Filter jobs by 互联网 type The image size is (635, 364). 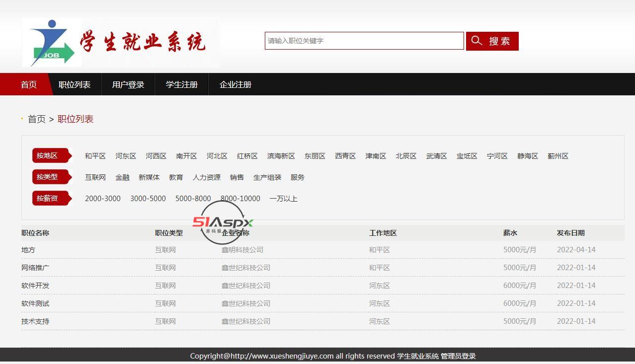[95, 177]
